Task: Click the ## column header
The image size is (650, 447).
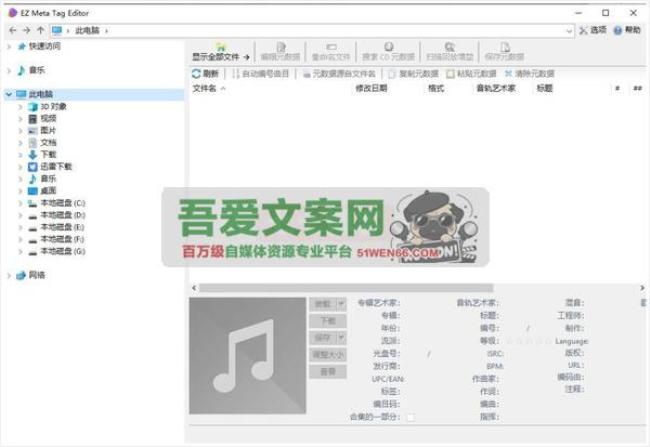Action: click(638, 88)
